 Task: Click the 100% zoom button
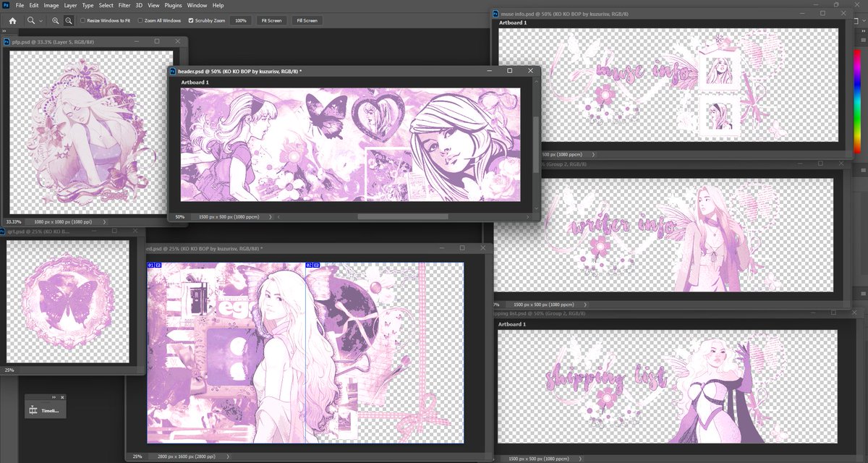(241, 20)
